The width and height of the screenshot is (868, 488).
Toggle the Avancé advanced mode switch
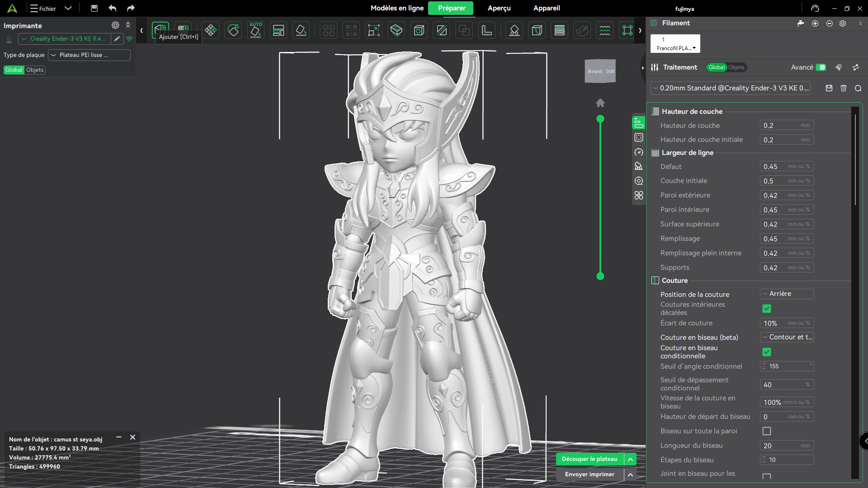pos(821,67)
